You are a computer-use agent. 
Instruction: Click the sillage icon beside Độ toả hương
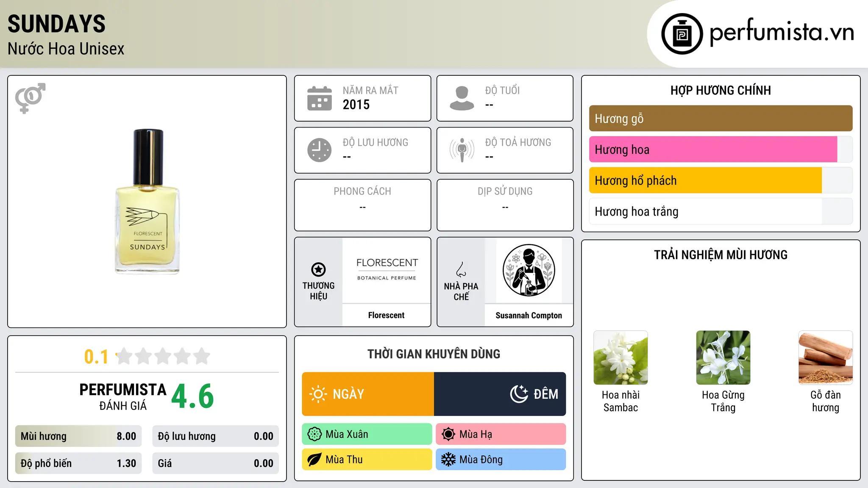(x=462, y=150)
